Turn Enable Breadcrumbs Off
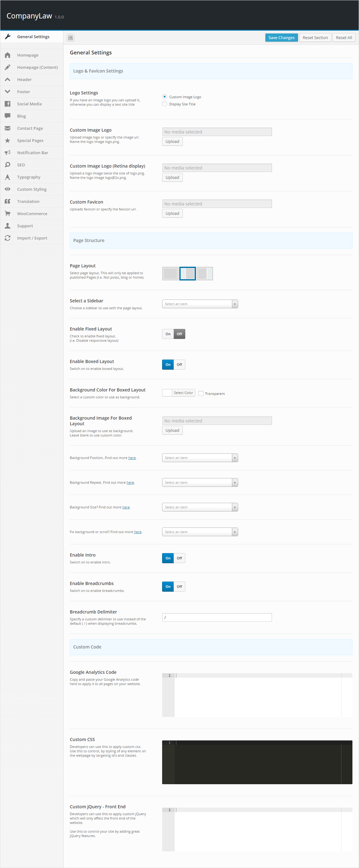This screenshot has width=359, height=868. (180, 587)
